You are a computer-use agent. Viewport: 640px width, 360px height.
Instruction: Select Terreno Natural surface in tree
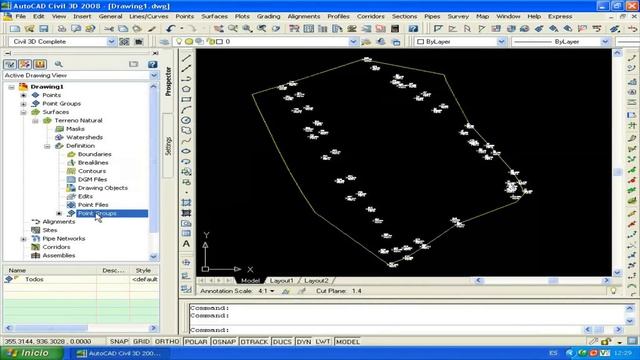pyautogui.click(x=78, y=120)
